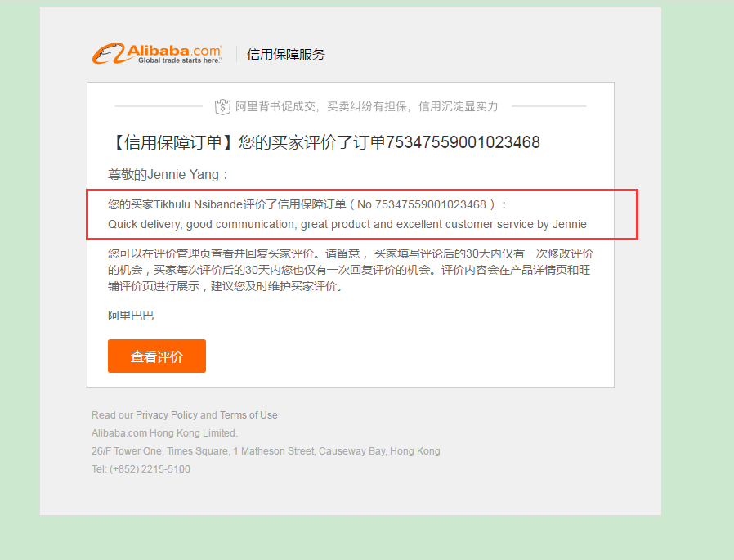
Task: Click the 【信用保障订单】 title prefix
Action: 172,142
